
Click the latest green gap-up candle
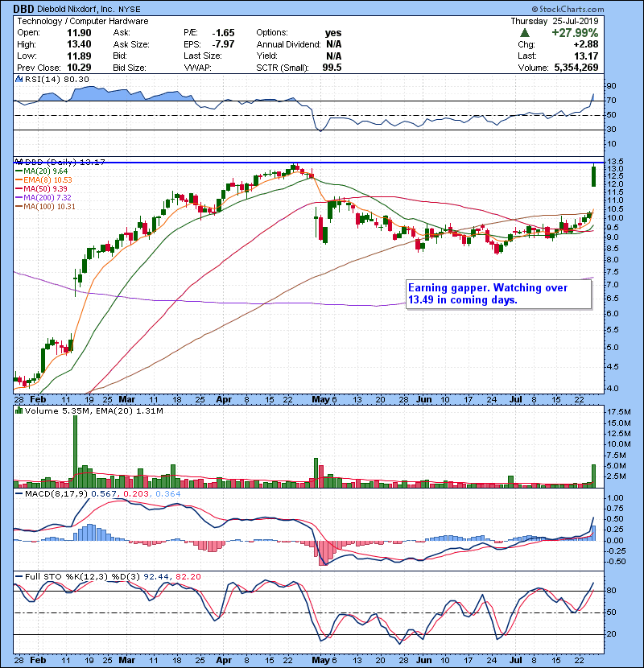click(x=594, y=176)
